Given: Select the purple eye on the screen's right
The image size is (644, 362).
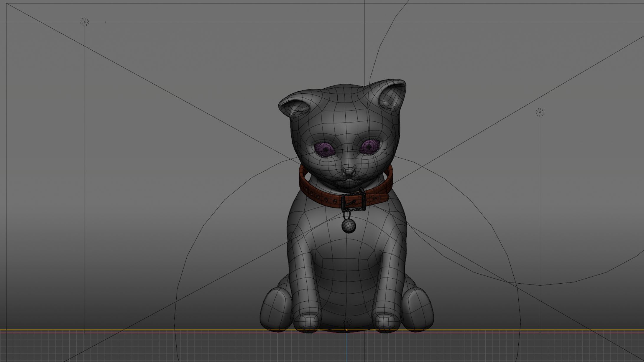Looking at the screenshot, I should (x=370, y=147).
